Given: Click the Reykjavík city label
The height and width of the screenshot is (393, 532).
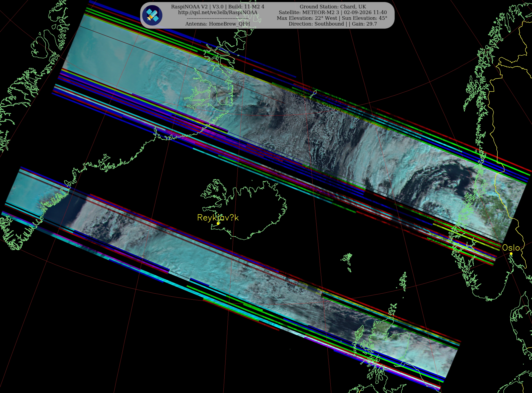Looking at the screenshot, I should 218,217.
